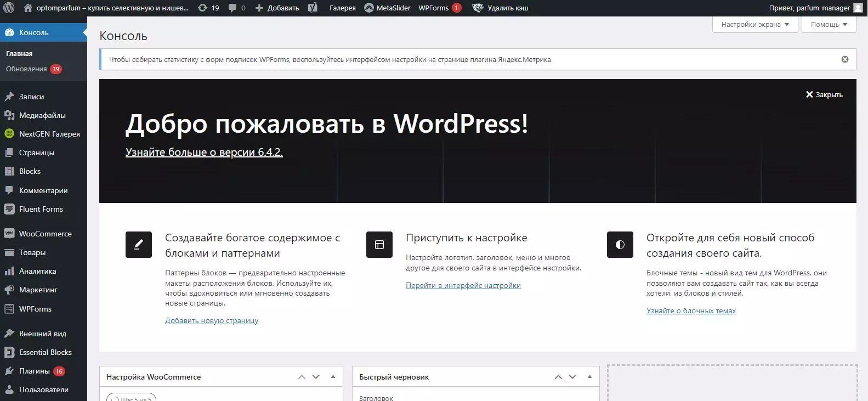The width and height of the screenshot is (868, 401).
Task: Open the comments bubble in admin bar
Action: tap(237, 8)
